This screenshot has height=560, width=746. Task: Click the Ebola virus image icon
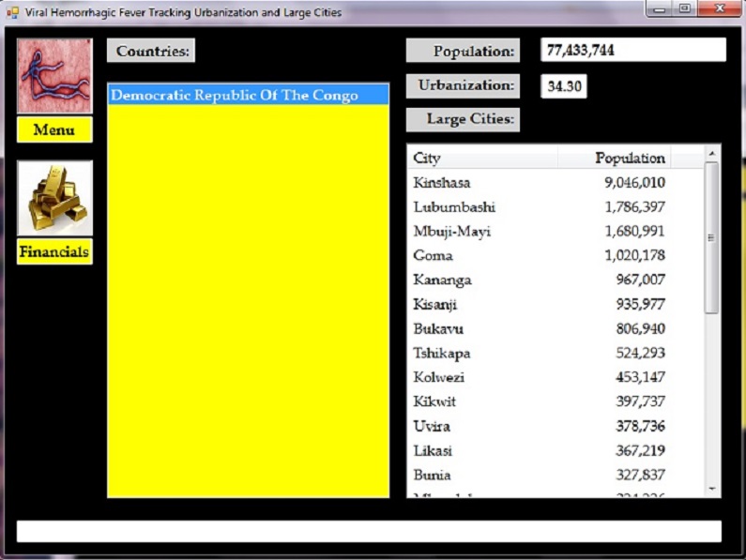click(x=54, y=76)
